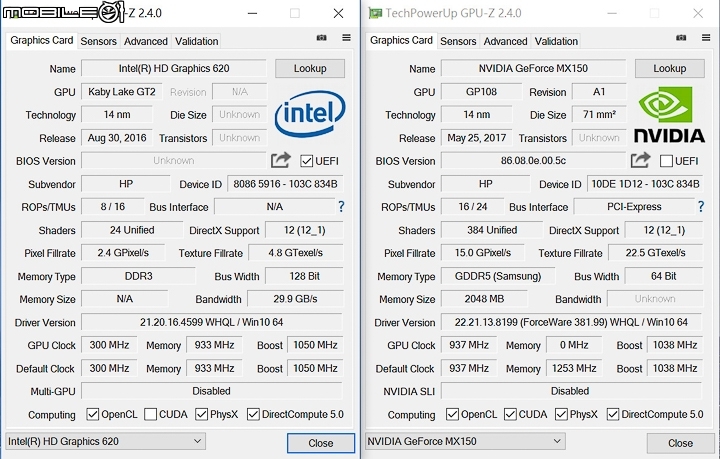The image size is (720, 459).
Task: Click Die Size field 71 mm²
Action: click(x=599, y=115)
